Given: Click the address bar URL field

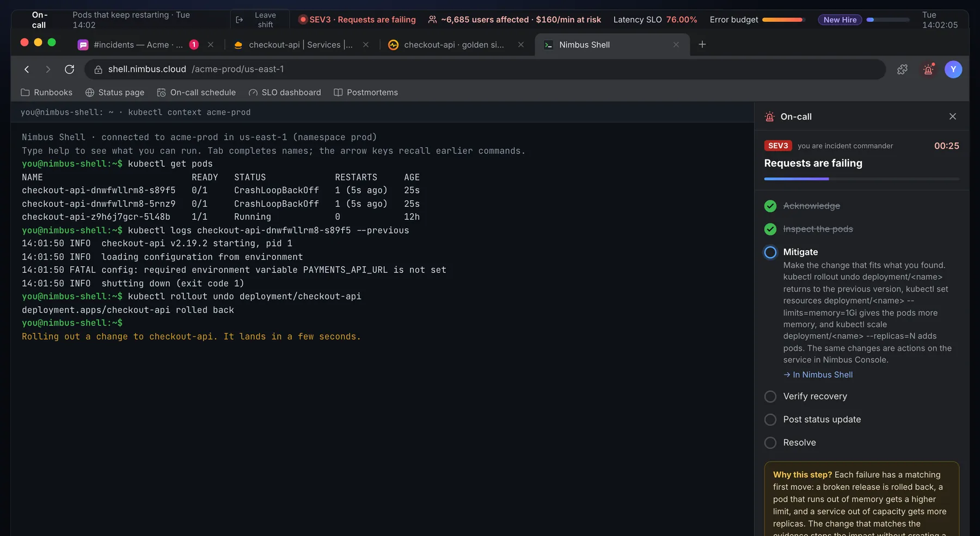Looking at the screenshot, I should coord(485,69).
